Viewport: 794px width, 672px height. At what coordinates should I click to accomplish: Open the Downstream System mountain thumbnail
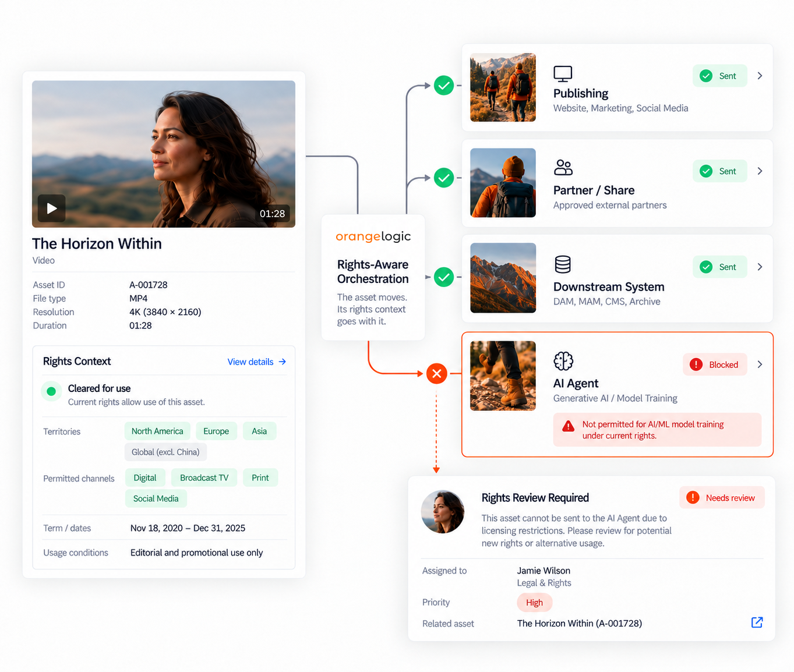click(503, 278)
